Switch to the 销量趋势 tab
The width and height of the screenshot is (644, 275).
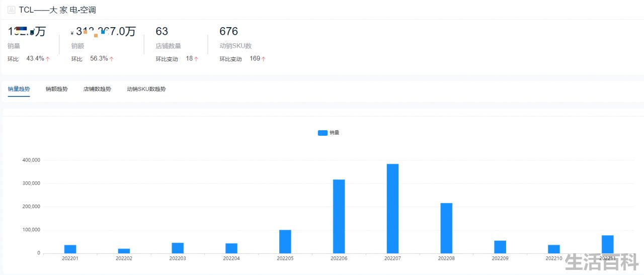coord(19,89)
